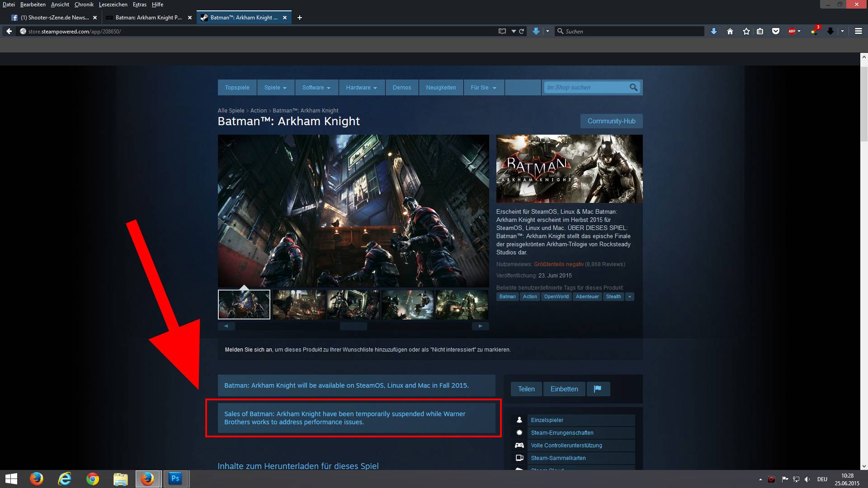Image resolution: width=868 pixels, height=488 pixels.
Task: Click the Größtenteils negativ reviews link
Action: tap(559, 264)
